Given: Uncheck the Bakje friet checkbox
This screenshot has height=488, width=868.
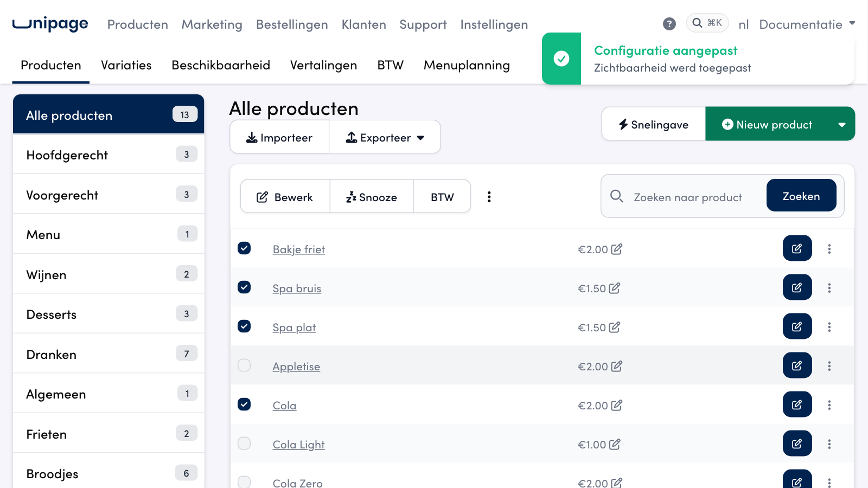Looking at the screenshot, I should click(244, 248).
